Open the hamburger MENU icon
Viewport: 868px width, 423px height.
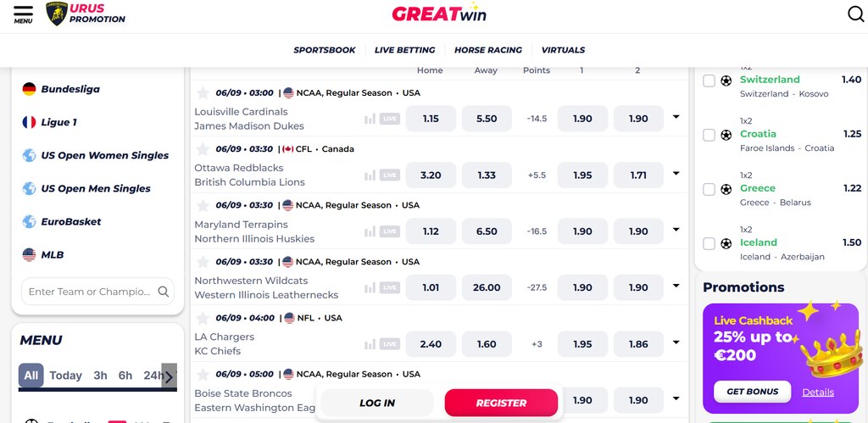click(x=23, y=14)
